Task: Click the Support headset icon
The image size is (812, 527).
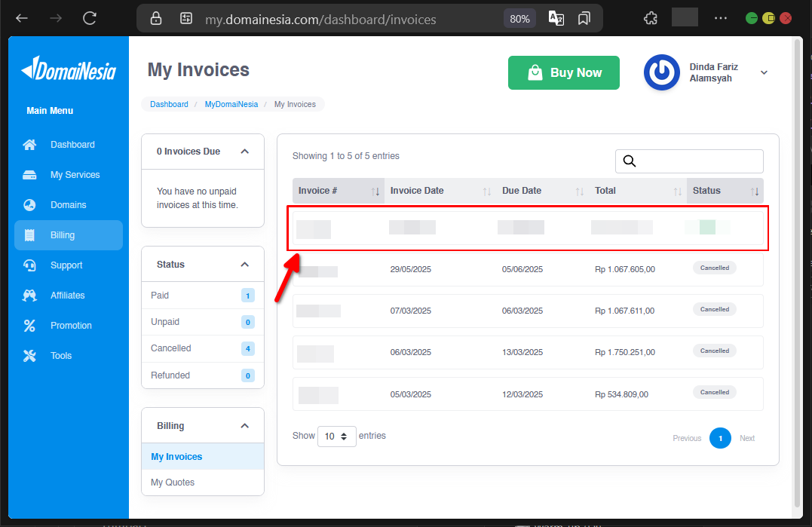Action: [x=29, y=265]
